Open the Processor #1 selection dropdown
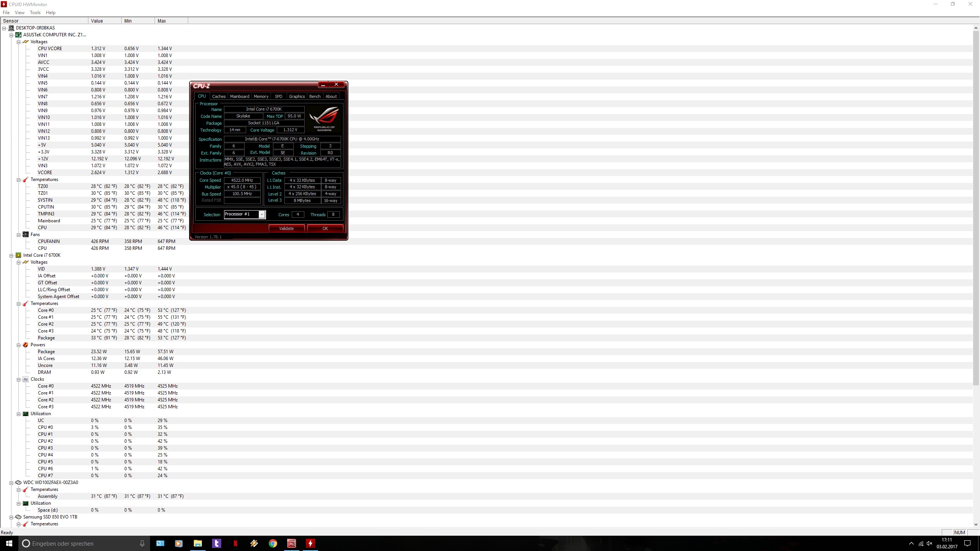980x551 pixels. click(x=262, y=215)
